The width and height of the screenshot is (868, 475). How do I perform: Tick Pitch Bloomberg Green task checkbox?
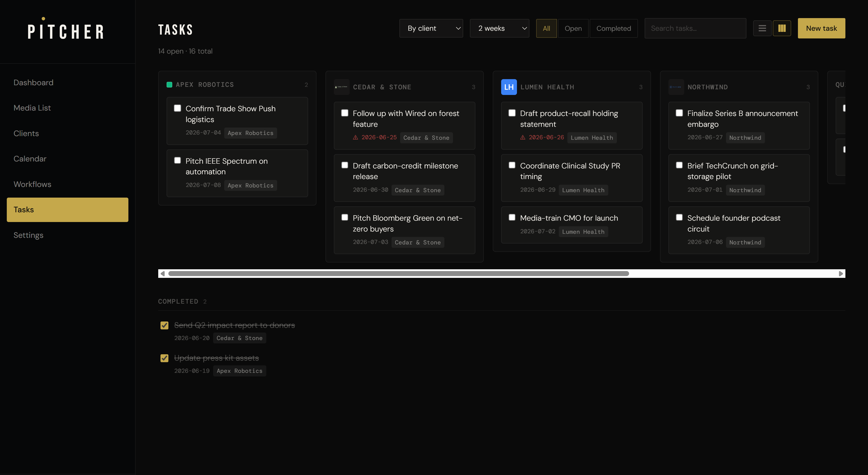[x=345, y=217]
